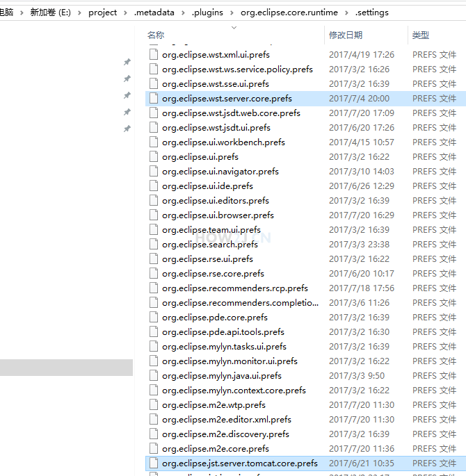Click the topmost pin icon in the sidebar

[x=127, y=63]
